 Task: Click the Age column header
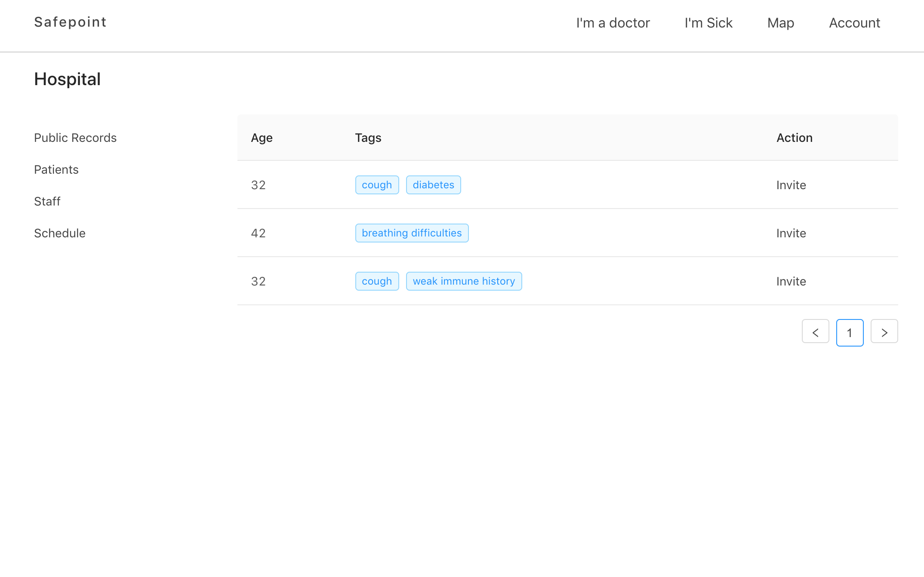(x=262, y=138)
